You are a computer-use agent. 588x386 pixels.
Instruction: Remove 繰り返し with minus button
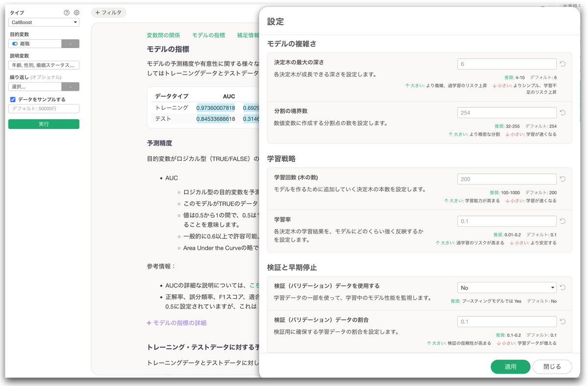point(71,86)
